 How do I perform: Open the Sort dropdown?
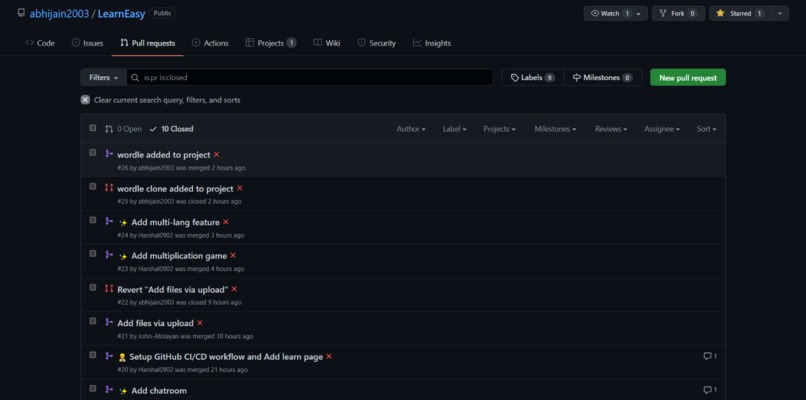tap(706, 129)
